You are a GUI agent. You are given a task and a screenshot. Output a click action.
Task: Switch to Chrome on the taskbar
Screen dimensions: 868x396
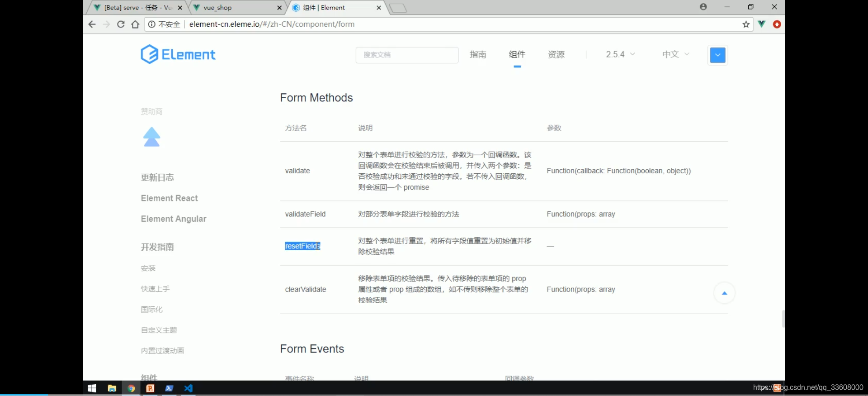[x=131, y=388]
